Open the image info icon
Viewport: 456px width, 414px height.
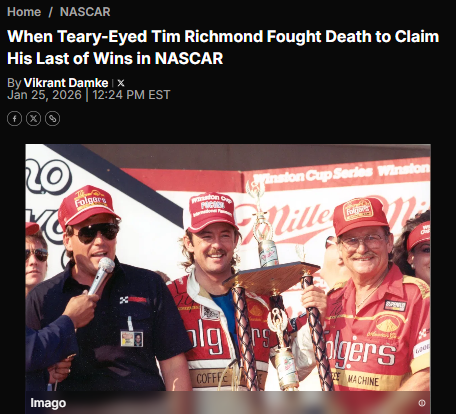point(422,403)
